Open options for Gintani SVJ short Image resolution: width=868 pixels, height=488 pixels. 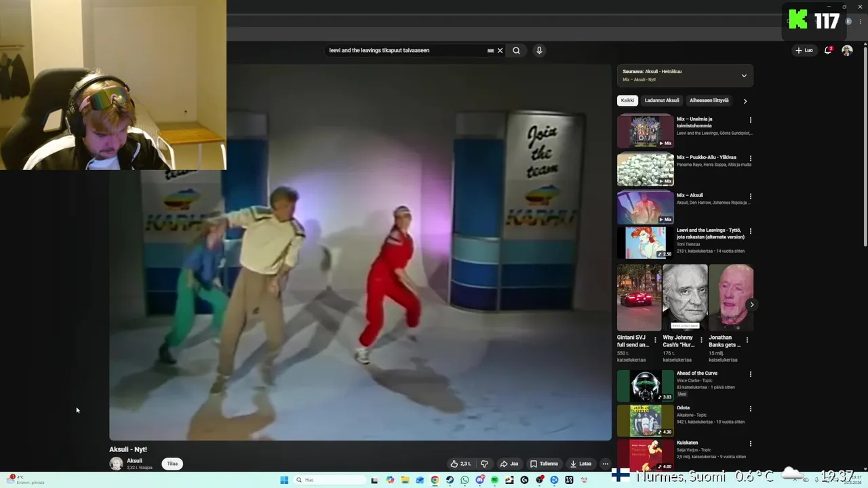tap(655, 340)
